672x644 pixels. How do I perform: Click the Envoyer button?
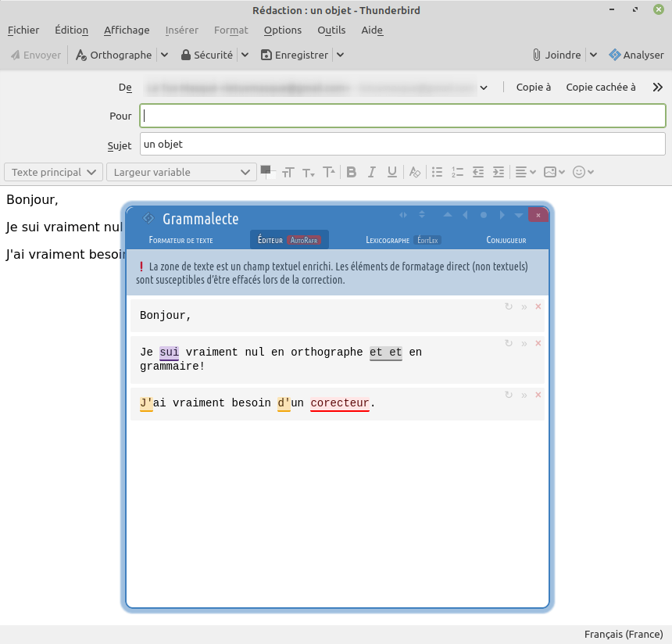click(x=36, y=55)
